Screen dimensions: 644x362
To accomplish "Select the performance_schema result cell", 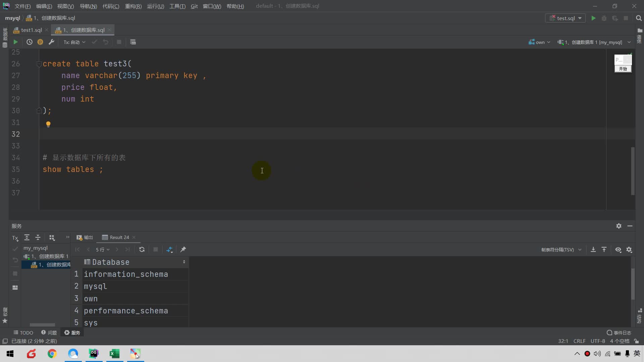I will (x=136, y=311).
